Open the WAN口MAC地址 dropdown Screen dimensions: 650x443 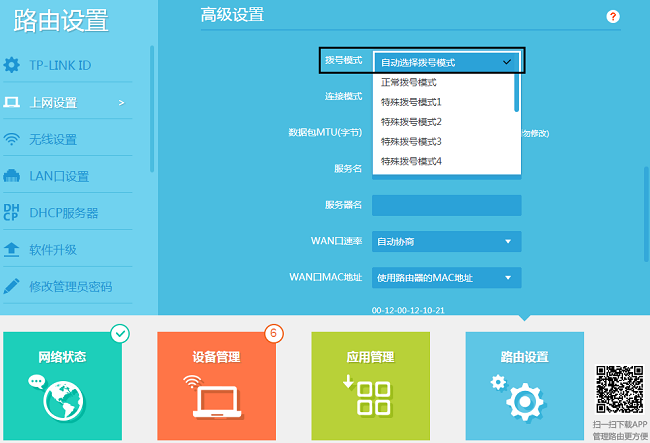point(446,277)
